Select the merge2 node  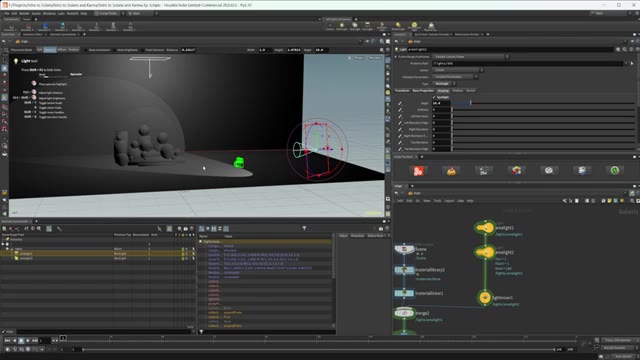pyautogui.click(x=404, y=313)
